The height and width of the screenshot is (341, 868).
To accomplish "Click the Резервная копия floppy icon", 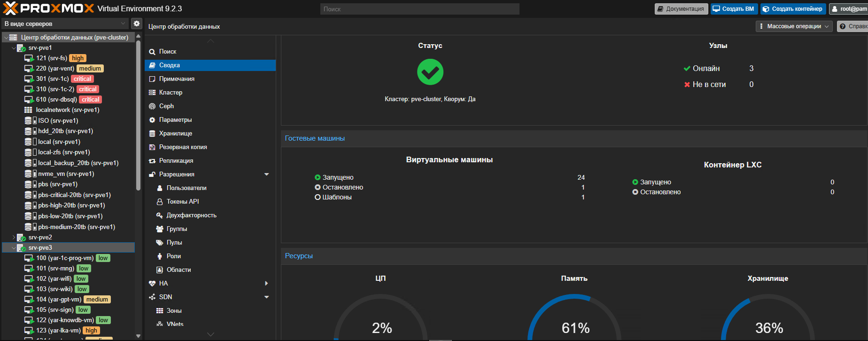I will click(152, 147).
